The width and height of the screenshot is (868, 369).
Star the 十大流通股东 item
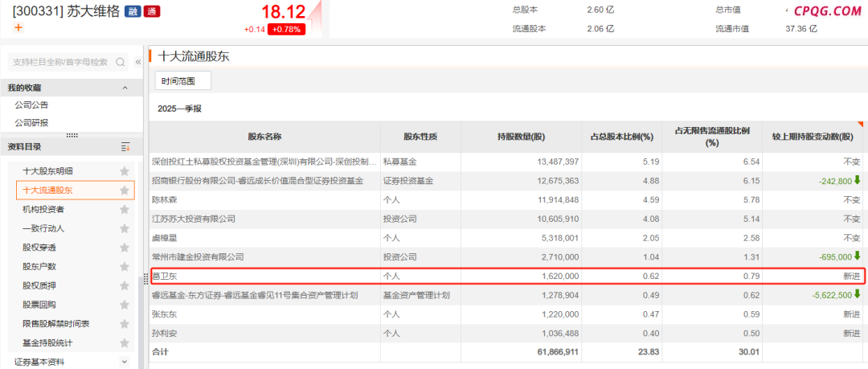point(125,190)
